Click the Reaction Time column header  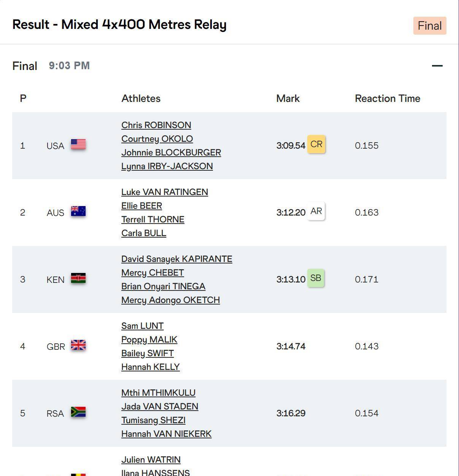click(x=388, y=98)
